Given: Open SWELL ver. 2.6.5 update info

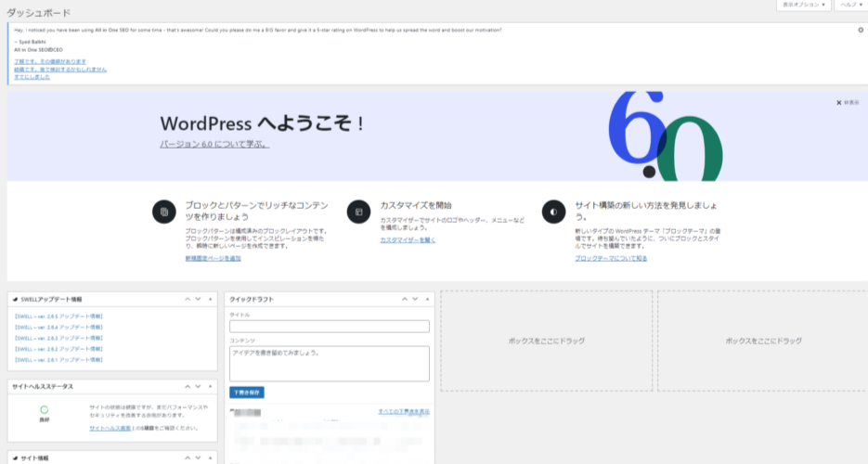Looking at the screenshot, I should tap(58, 316).
